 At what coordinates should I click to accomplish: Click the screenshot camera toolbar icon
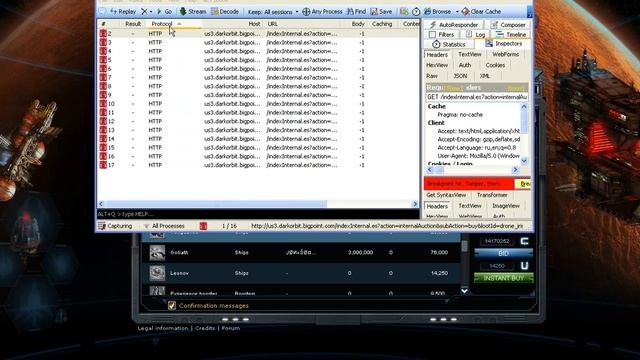tap(404, 12)
